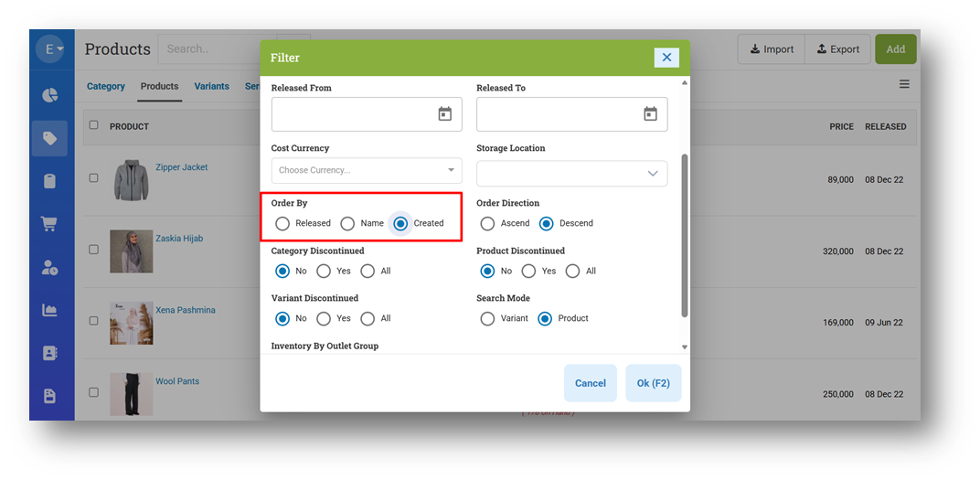Screen dimensions: 980x480
Task: Click the Xena Pashmina thumbnail image
Action: (132, 323)
